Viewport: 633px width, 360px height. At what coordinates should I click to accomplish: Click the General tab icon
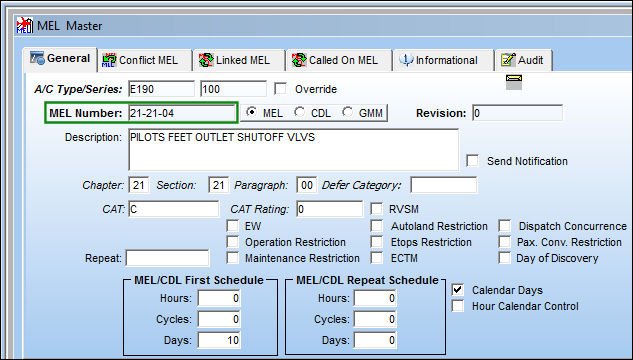[x=37, y=59]
